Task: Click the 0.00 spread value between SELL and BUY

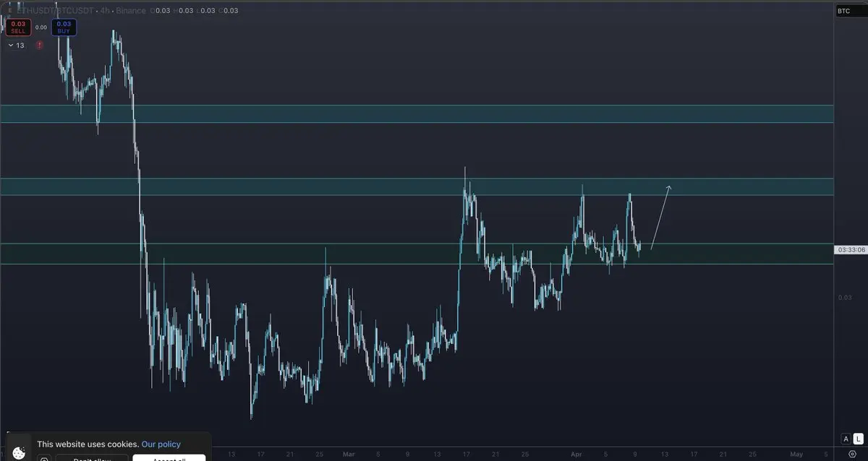Action: point(41,27)
